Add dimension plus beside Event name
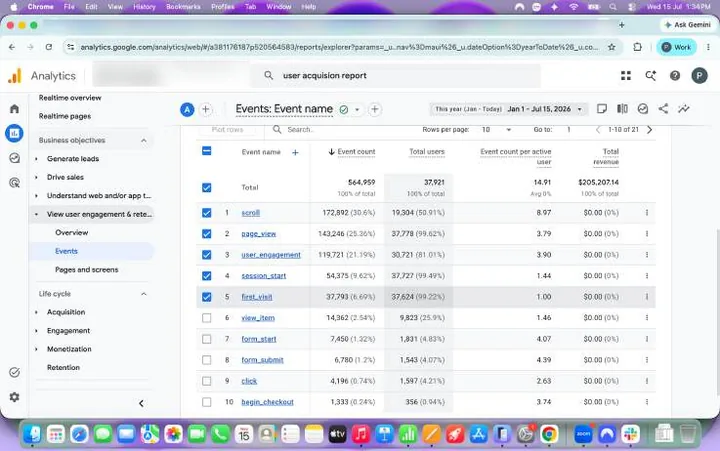This screenshot has width=720, height=451. [x=295, y=152]
